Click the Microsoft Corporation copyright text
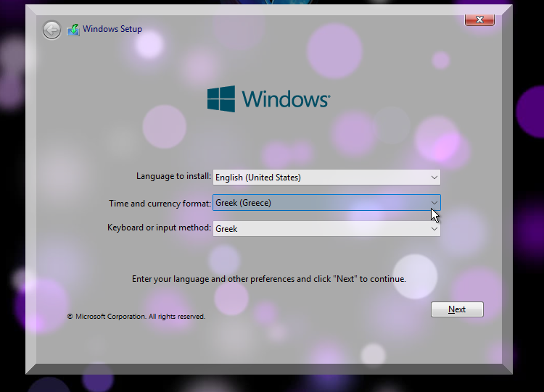Viewport: 544px width, 392px height. click(x=136, y=317)
